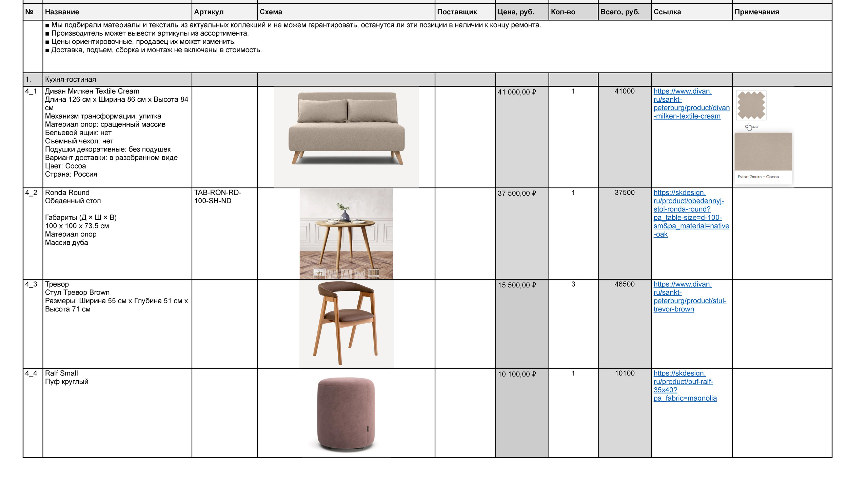
Task: Select the pink Ralf Small pouf image
Action: 346,413
